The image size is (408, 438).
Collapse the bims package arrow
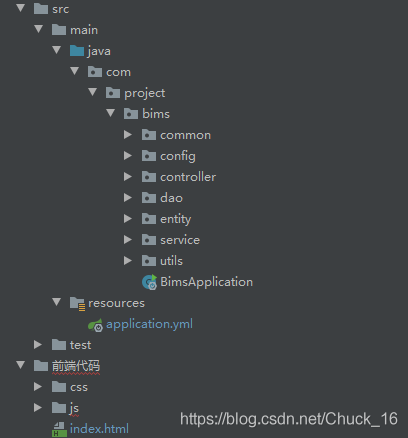[x=111, y=113]
